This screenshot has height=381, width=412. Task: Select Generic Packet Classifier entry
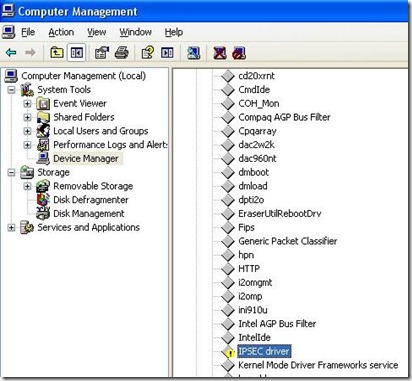288,241
